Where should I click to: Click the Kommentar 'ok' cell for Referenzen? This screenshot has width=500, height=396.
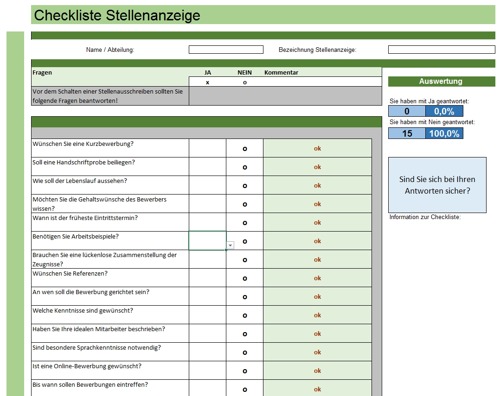click(x=317, y=278)
